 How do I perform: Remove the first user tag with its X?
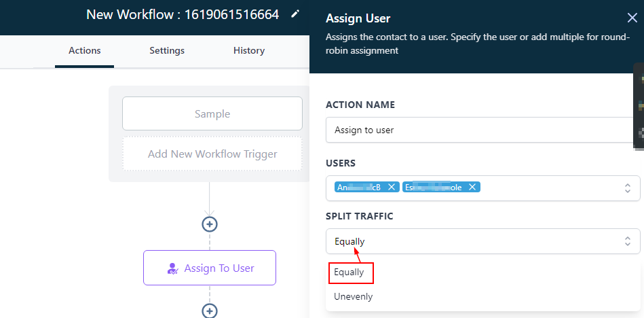(x=392, y=187)
